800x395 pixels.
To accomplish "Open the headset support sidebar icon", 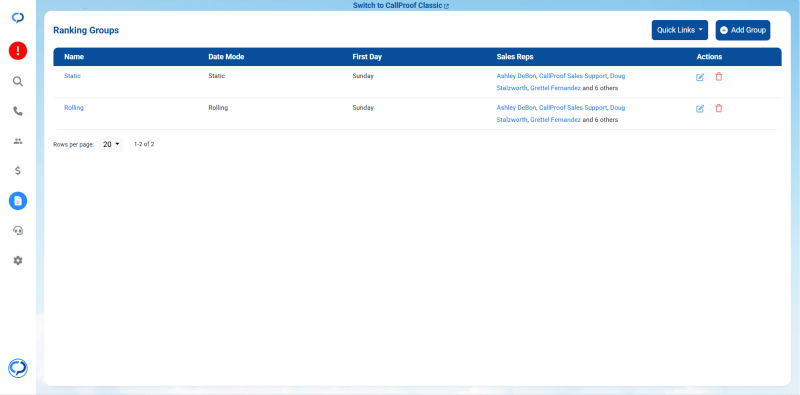I will point(18,231).
